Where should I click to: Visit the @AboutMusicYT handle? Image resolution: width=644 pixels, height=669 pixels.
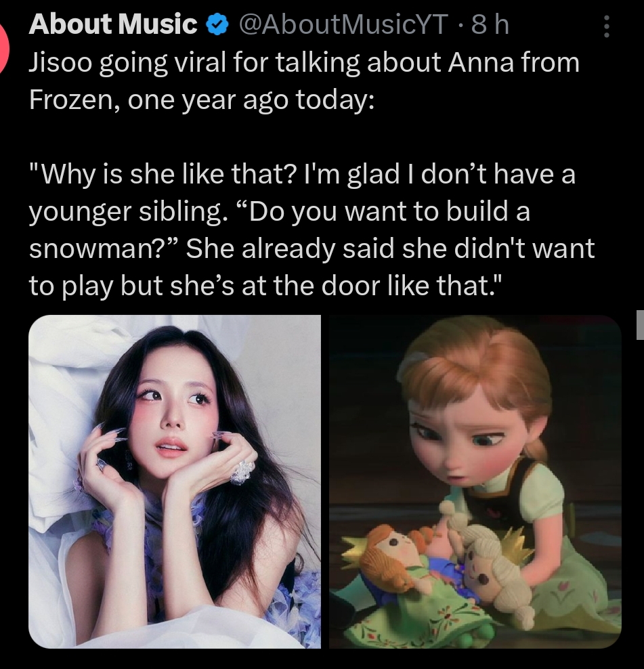(343, 25)
